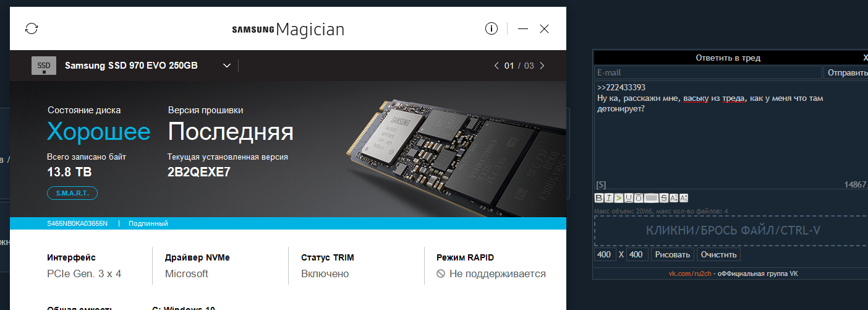Apply spoiler formatting gray button

coord(652,198)
